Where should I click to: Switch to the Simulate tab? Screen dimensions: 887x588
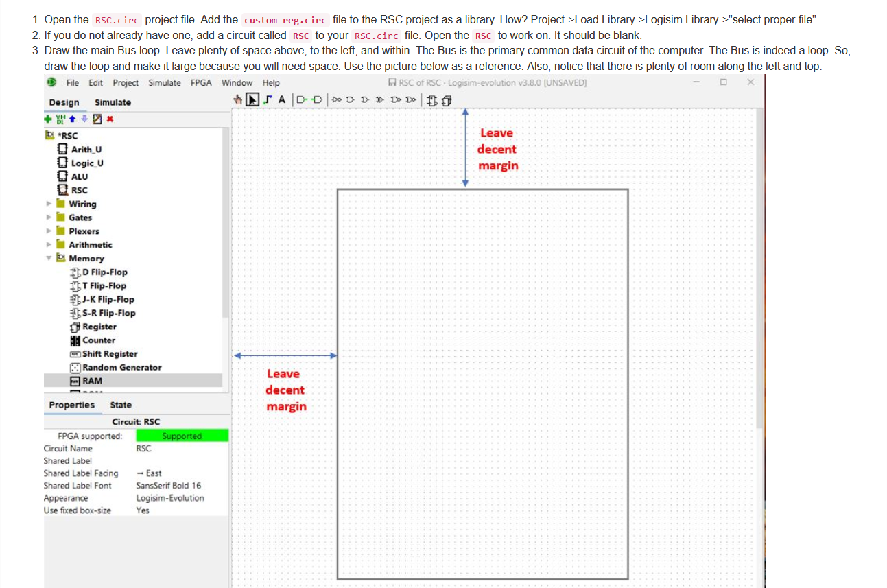coord(112,102)
